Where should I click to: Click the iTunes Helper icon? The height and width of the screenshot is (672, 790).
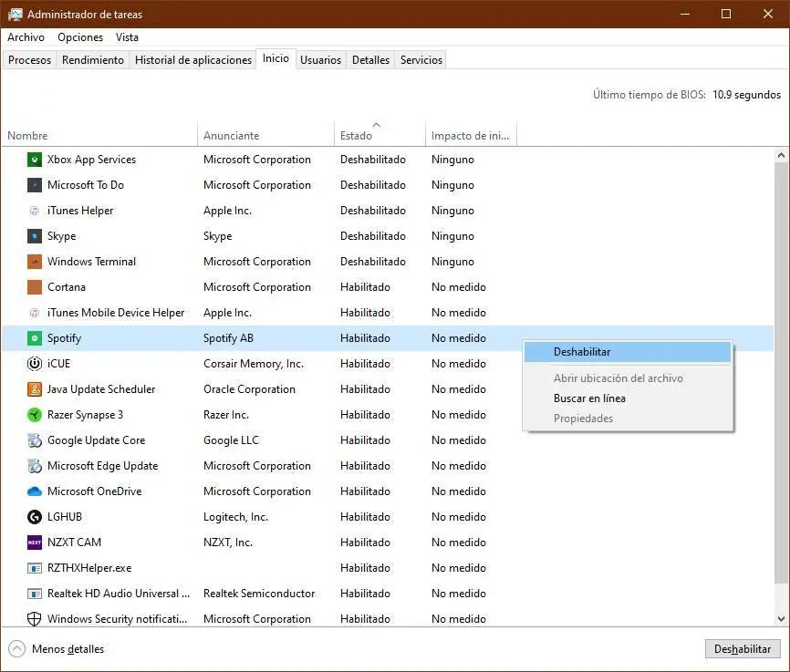click(35, 211)
